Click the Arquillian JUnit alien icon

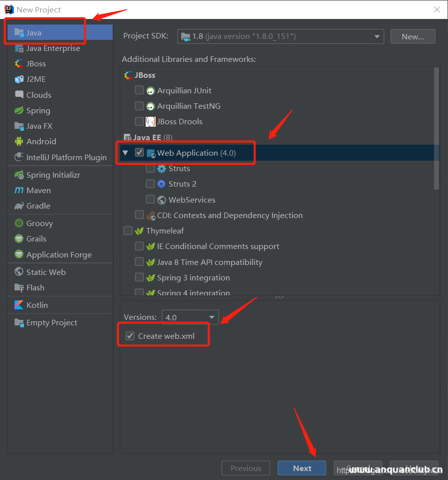pos(150,91)
